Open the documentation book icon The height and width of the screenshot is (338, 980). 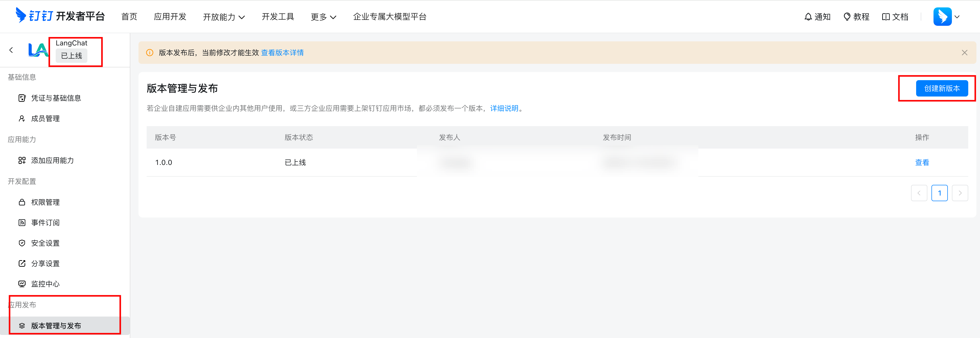click(x=886, y=17)
